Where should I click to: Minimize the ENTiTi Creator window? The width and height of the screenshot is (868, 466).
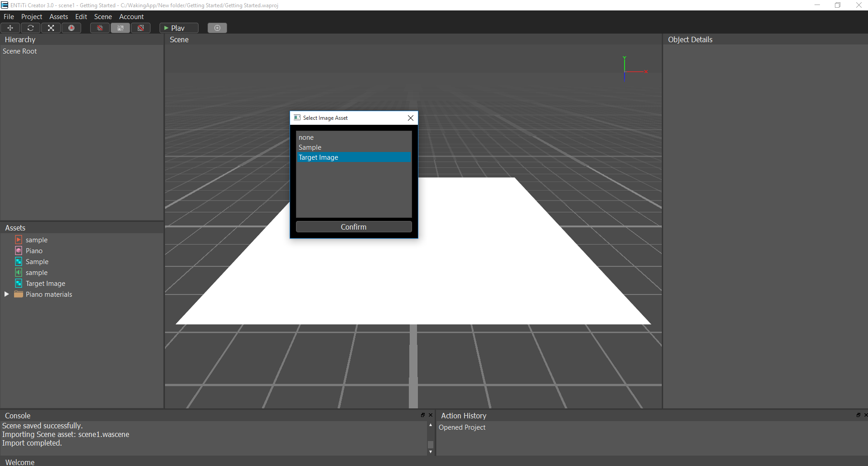817,5
